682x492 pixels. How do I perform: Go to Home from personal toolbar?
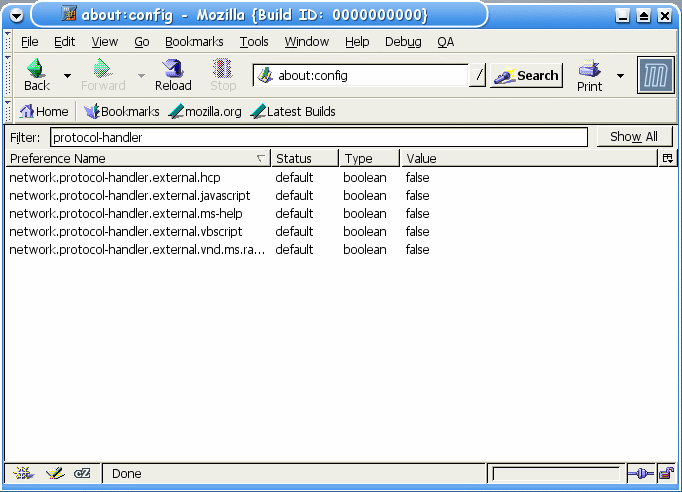[x=43, y=112]
